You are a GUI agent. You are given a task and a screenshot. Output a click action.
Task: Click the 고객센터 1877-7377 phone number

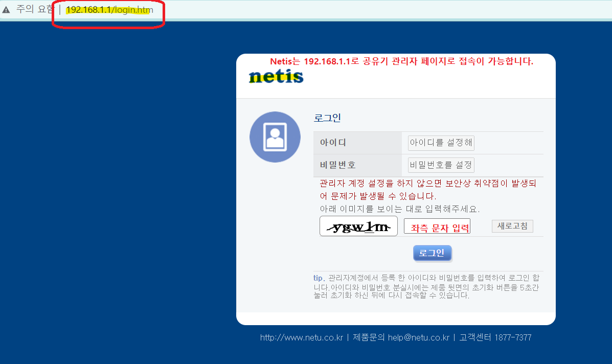tap(495, 337)
